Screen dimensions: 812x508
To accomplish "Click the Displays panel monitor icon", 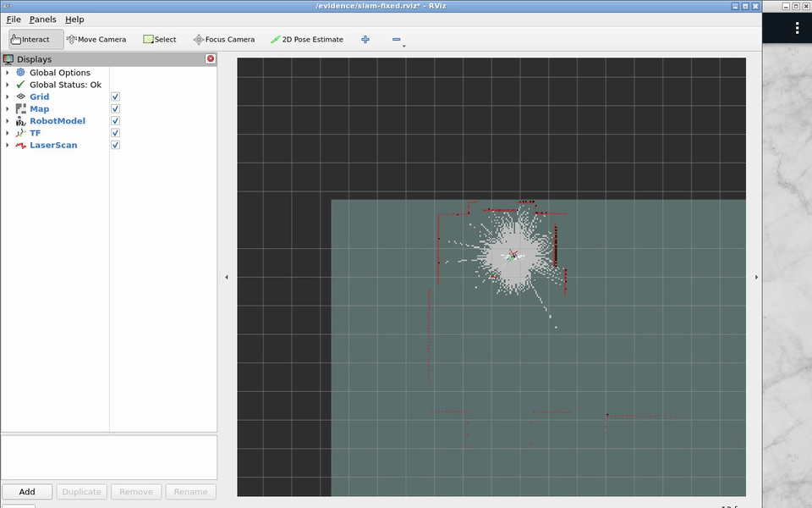I will [8, 59].
